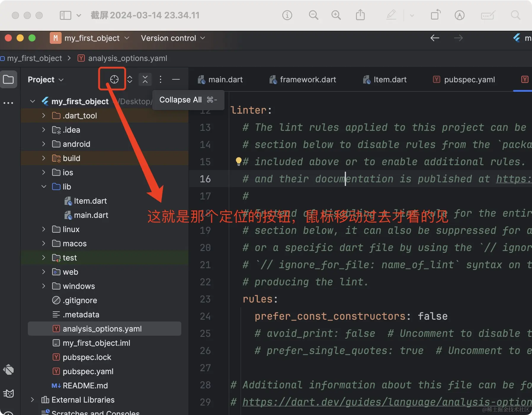Open the Project view selector dropdown
The width and height of the screenshot is (532, 415).
click(x=46, y=80)
